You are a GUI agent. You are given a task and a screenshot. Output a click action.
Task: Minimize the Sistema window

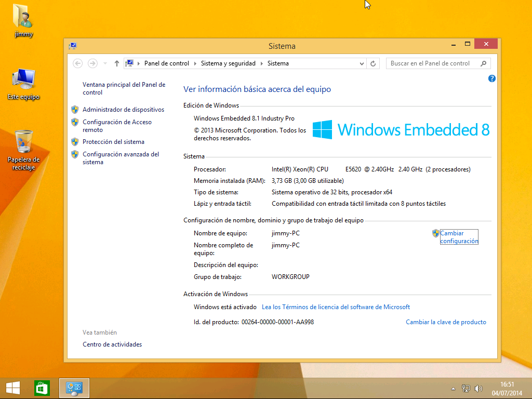pos(453,45)
